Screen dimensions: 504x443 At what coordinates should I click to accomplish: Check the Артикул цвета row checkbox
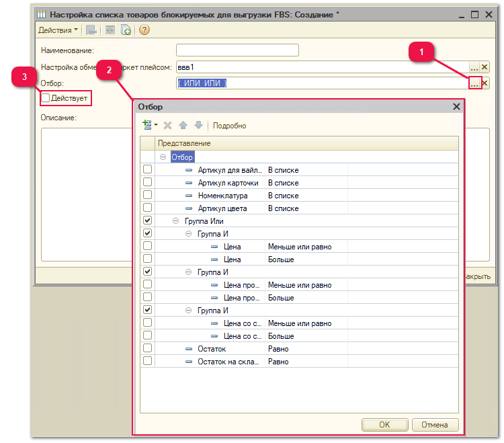pos(147,207)
